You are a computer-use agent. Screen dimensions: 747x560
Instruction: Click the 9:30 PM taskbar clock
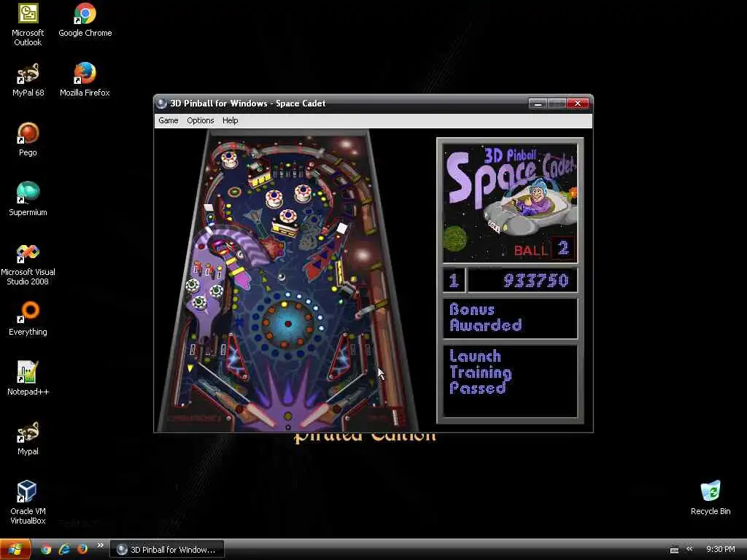[x=720, y=550]
